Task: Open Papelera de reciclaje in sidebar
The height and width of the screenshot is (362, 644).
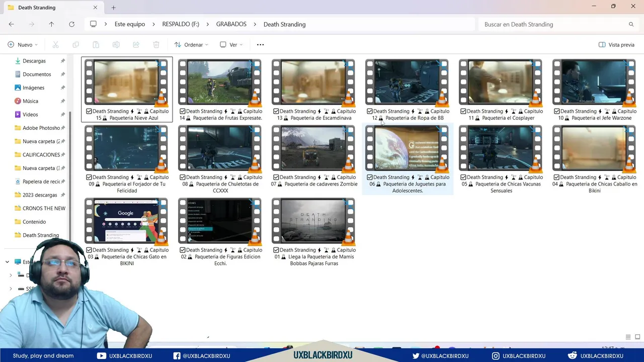Action: coord(40,182)
